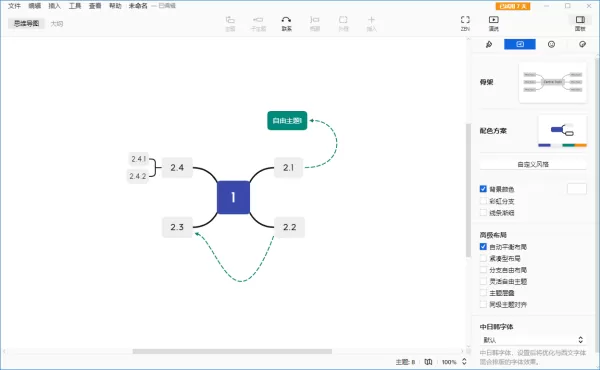600x370 pixels.
Task: Enable the 灵活自由主题 checkbox
Action: coord(483,281)
